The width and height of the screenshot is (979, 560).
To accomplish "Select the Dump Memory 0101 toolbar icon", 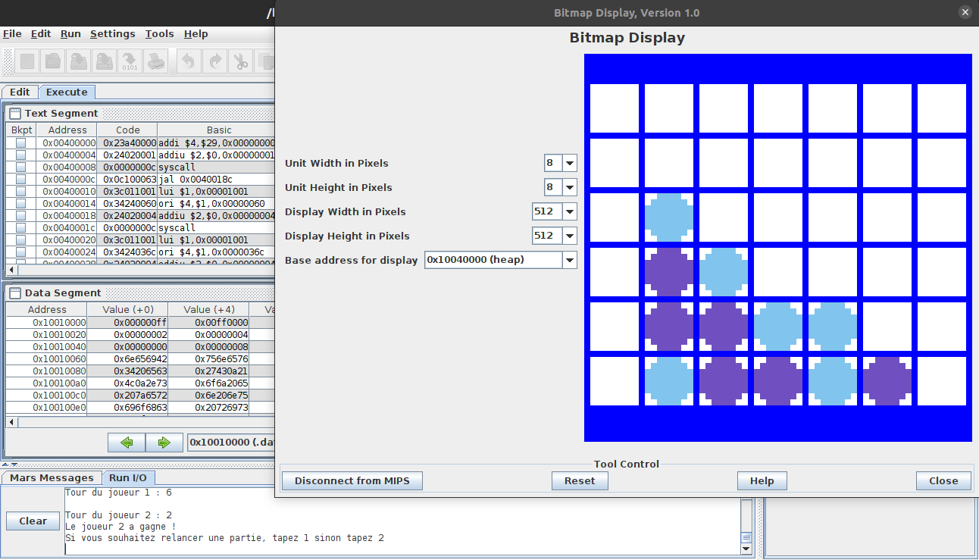I will [130, 61].
